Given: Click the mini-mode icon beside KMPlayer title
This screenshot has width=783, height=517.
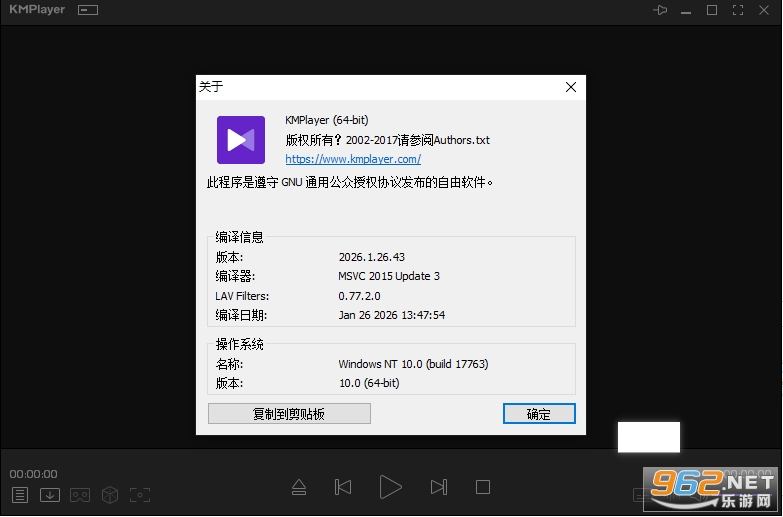Looking at the screenshot, I should [x=88, y=10].
